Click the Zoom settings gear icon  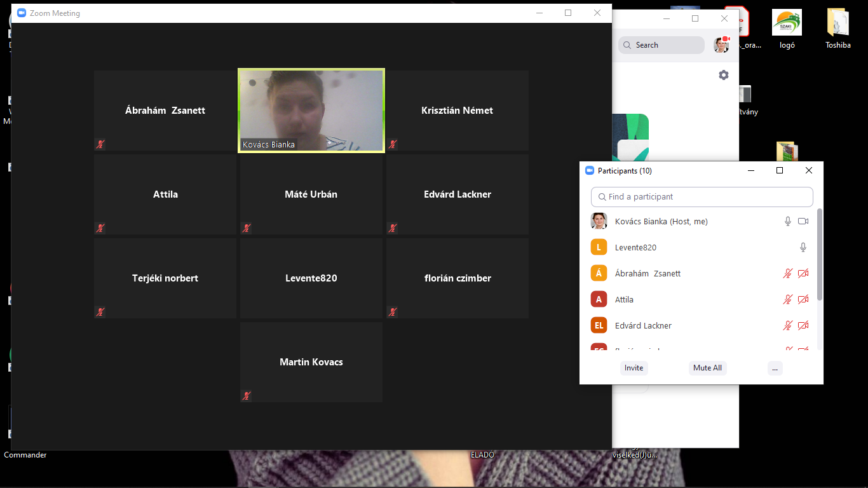click(x=724, y=75)
